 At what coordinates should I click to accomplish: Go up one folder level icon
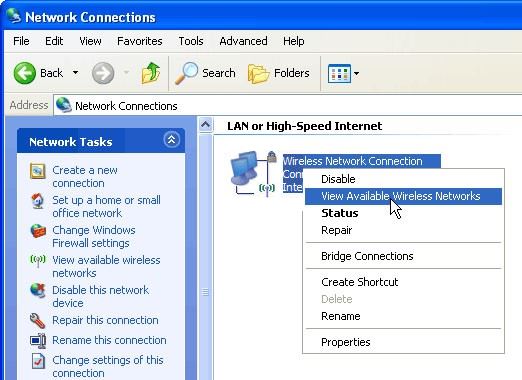151,73
